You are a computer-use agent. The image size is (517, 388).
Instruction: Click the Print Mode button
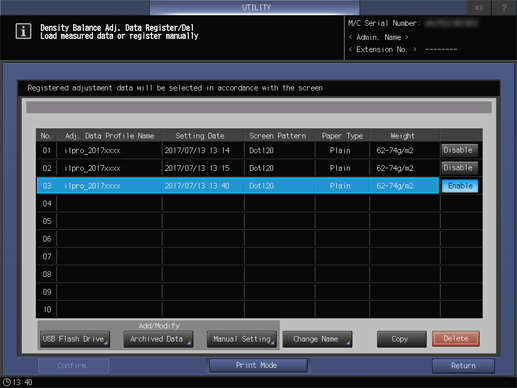(258, 365)
